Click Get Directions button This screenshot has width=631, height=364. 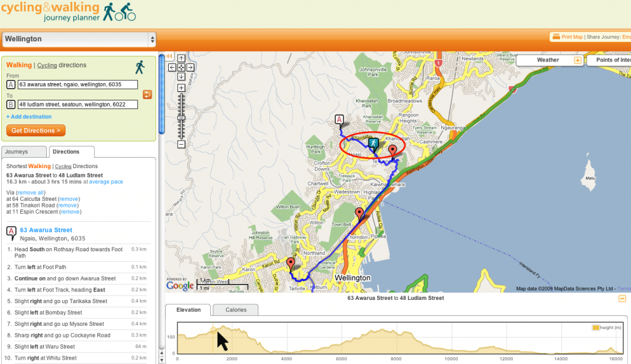pyautogui.click(x=36, y=131)
